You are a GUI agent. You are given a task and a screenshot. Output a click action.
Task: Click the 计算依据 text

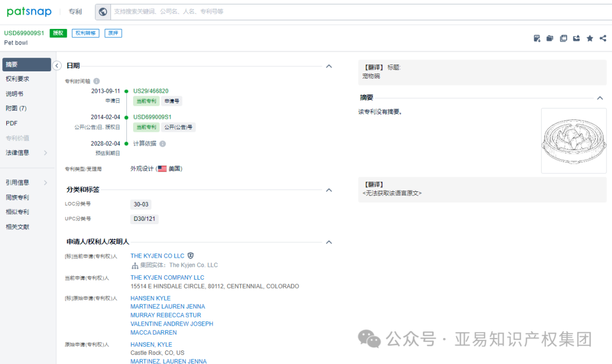click(x=145, y=144)
